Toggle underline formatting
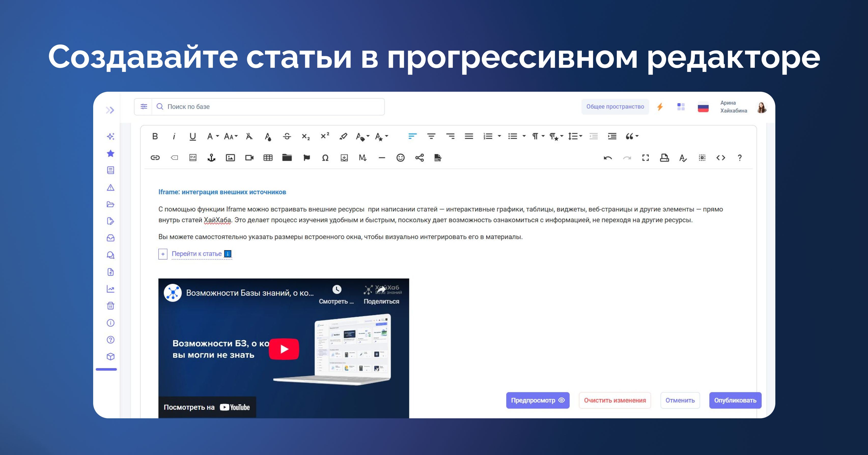 click(x=192, y=136)
